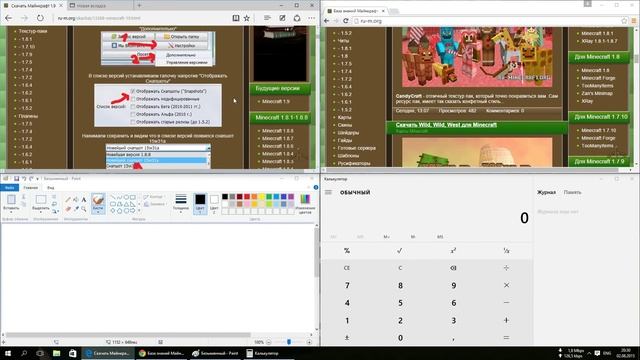
Task: Refresh the page in Edge
Action: pos(40,18)
